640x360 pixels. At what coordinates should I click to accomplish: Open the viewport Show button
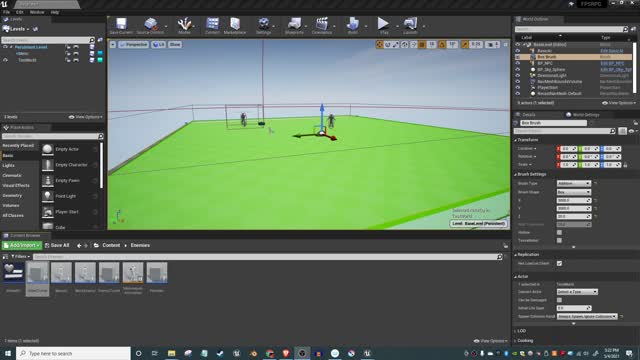(175, 44)
